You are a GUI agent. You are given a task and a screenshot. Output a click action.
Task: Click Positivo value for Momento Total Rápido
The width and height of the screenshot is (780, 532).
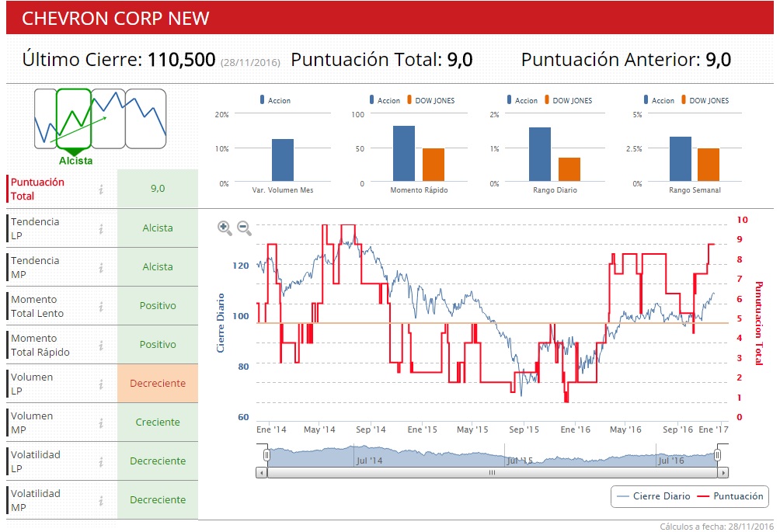pyautogui.click(x=158, y=345)
